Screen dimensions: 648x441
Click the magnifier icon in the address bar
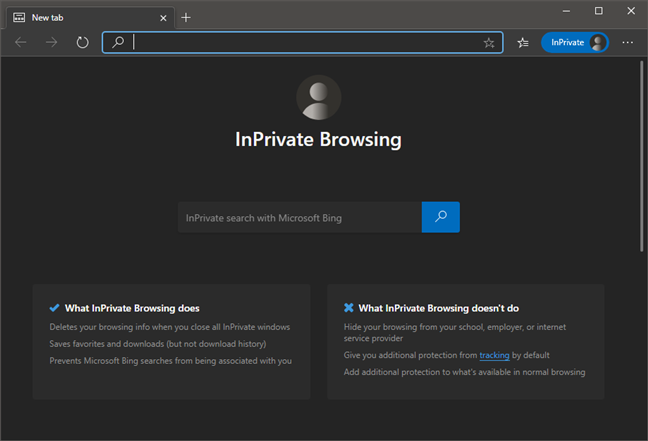pos(118,42)
